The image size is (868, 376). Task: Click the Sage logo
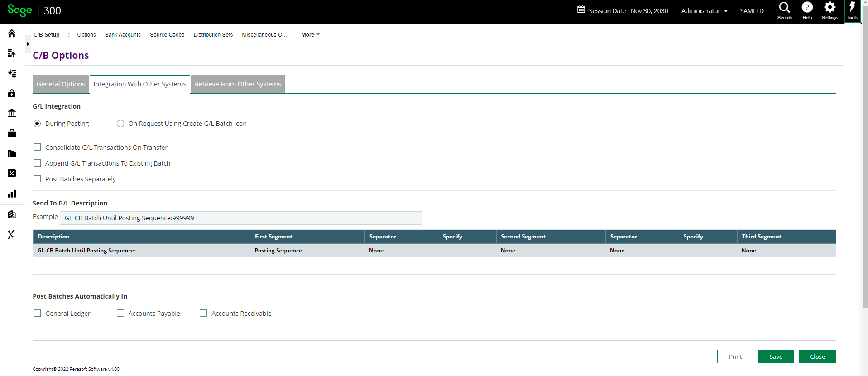[x=20, y=10]
